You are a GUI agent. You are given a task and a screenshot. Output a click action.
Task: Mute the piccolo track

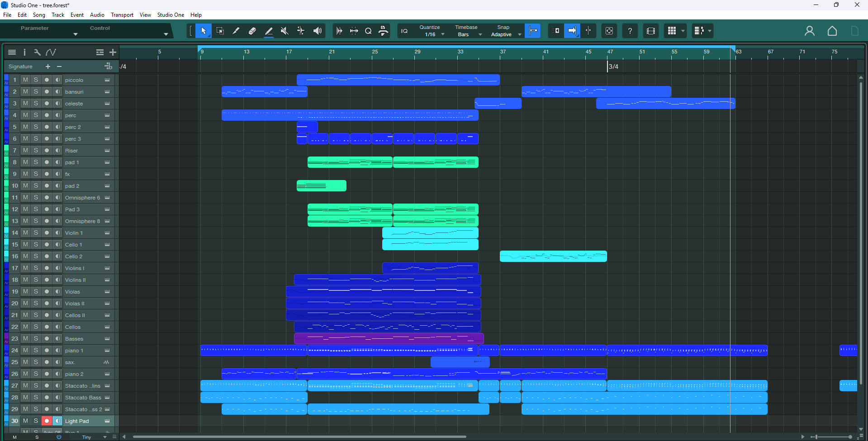point(25,80)
